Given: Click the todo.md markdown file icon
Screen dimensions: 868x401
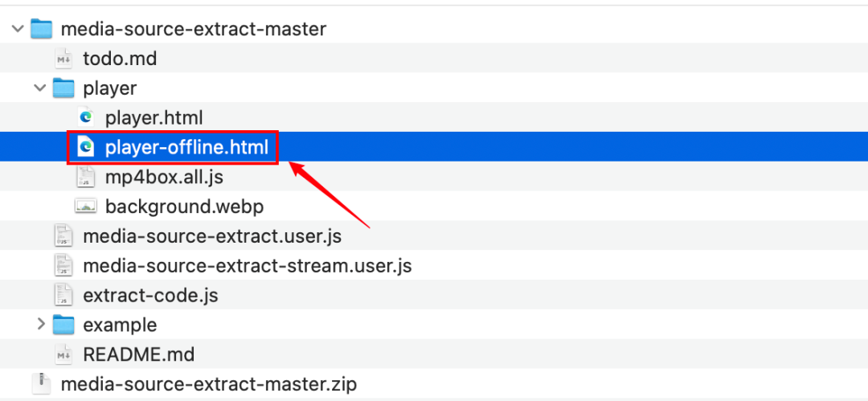Looking at the screenshot, I should click(63, 59).
